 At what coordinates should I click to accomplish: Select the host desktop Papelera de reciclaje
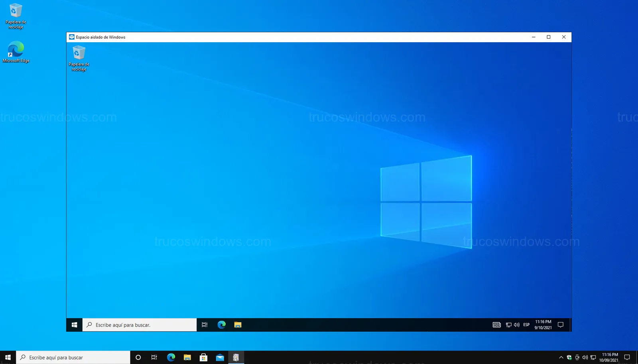tap(16, 16)
